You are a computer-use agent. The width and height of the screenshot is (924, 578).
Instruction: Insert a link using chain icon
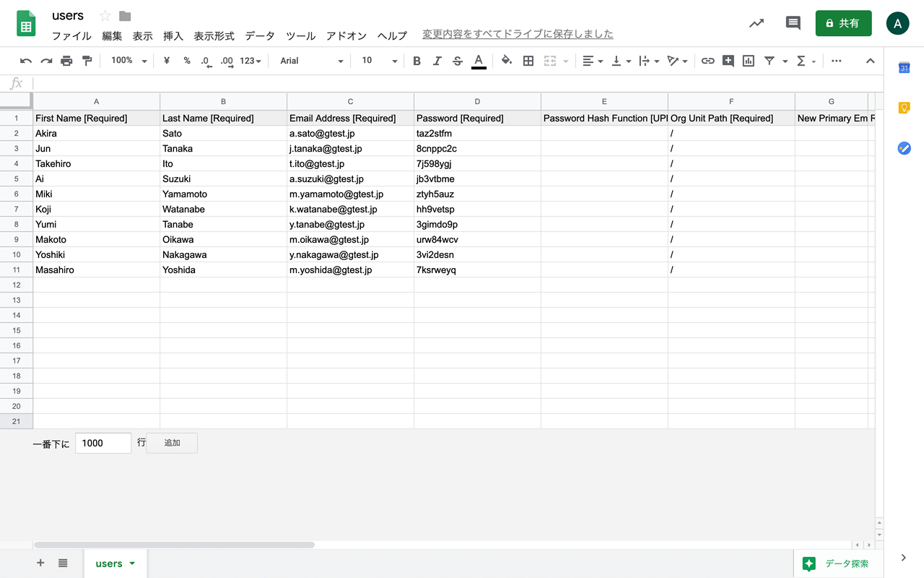(707, 61)
